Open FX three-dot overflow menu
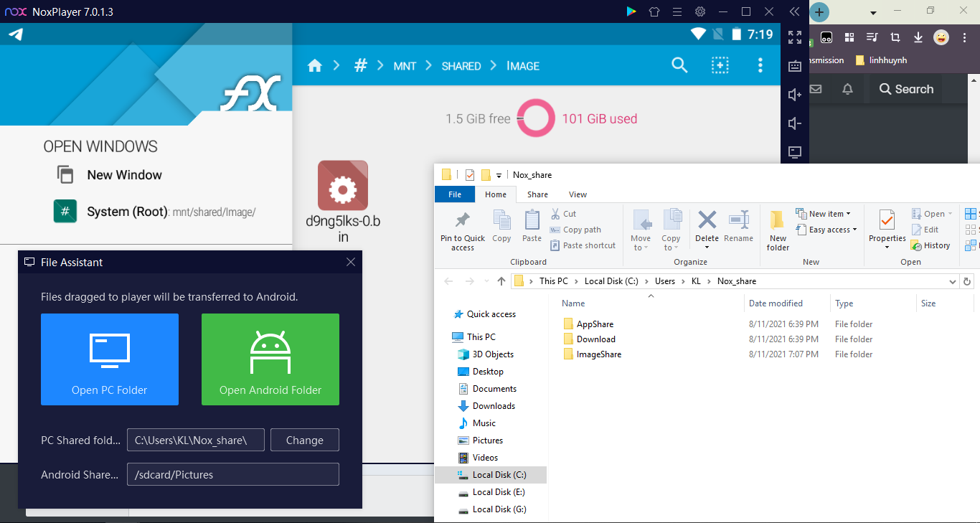 click(x=760, y=65)
